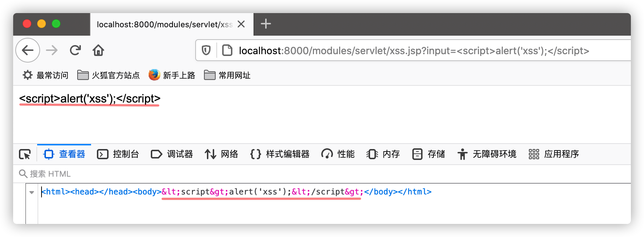The width and height of the screenshot is (644, 237).
Task: Switch to the 控制台 console tab
Action: pos(118,154)
